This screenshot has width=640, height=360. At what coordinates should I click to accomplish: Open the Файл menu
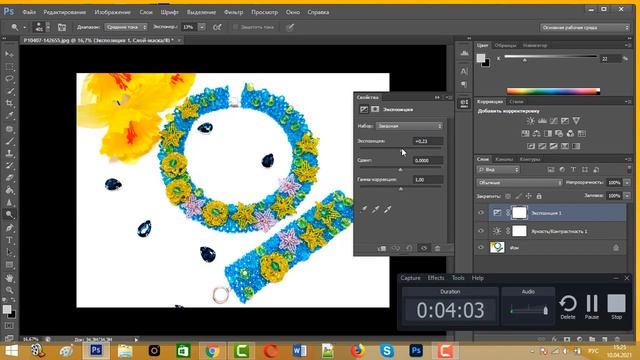click(29, 12)
